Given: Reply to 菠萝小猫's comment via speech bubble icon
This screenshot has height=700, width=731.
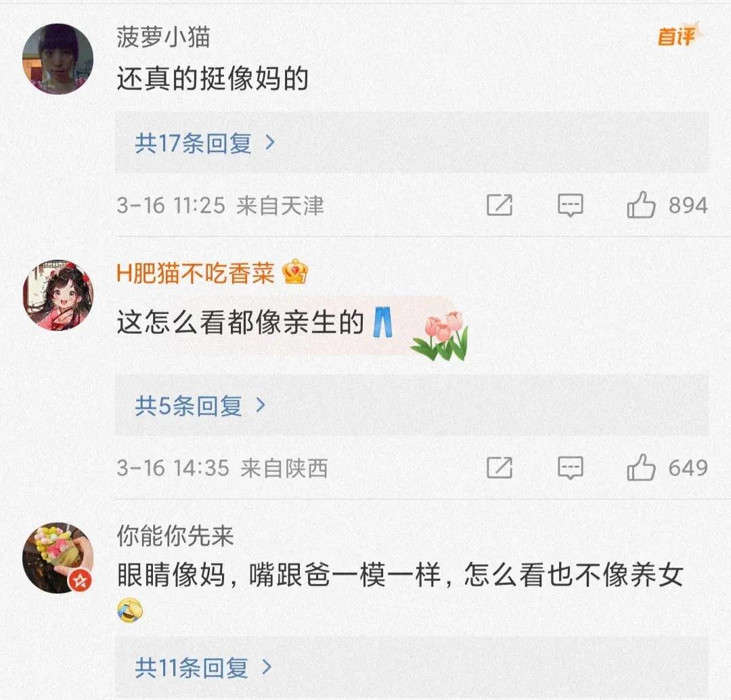Looking at the screenshot, I should coord(570,205).
